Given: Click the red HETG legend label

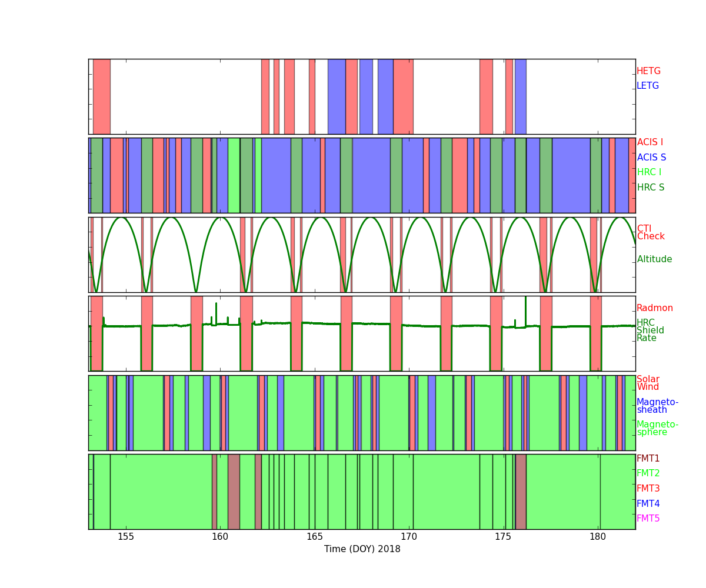Looking at the screenshot, I should click(648, 71).
